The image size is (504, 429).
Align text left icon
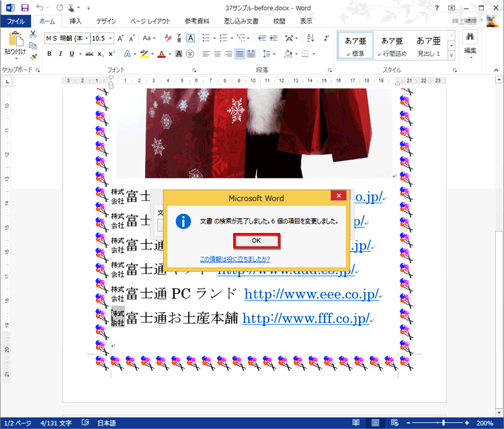pyautogui.click(x=206, y=54)
